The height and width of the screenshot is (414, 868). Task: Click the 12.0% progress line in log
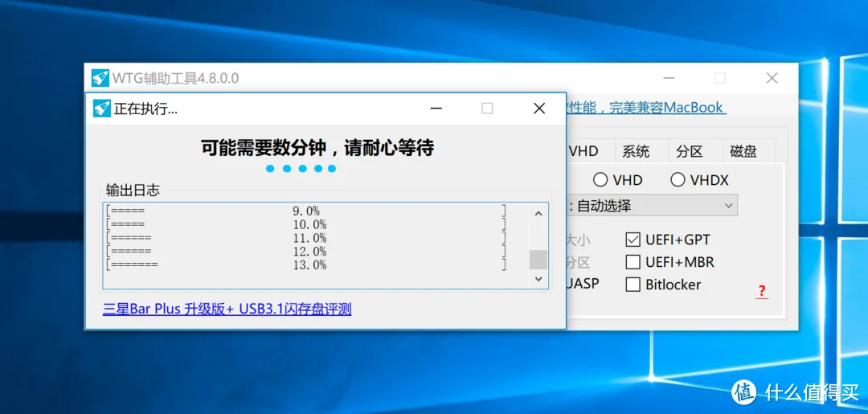pos(307,252)
